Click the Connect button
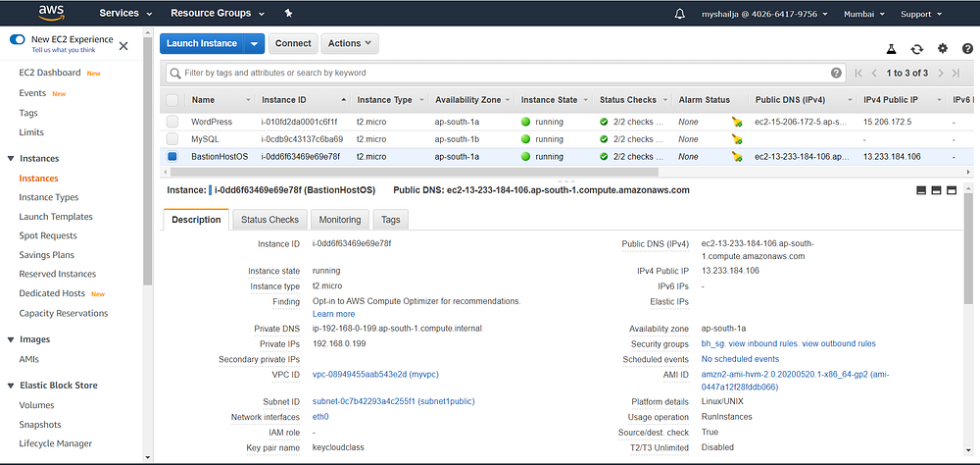980x465 pixels. pos(293,44)
